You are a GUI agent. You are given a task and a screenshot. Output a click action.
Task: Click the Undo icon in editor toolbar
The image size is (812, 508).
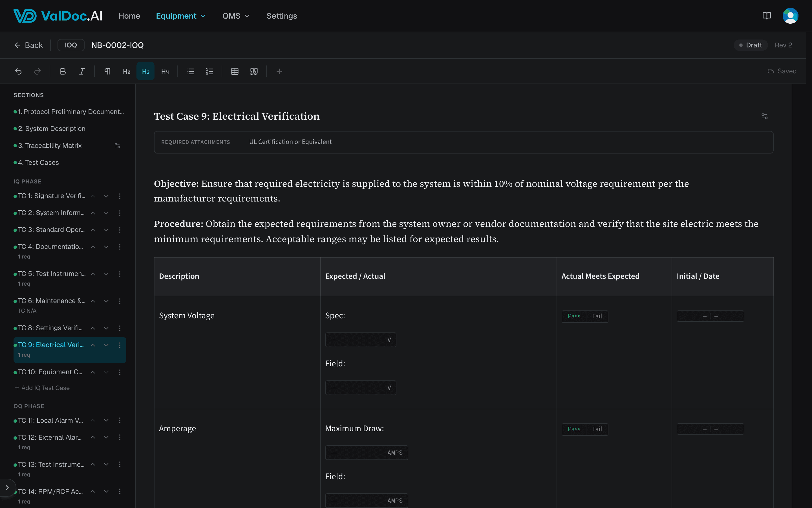[x=18, y=71]
